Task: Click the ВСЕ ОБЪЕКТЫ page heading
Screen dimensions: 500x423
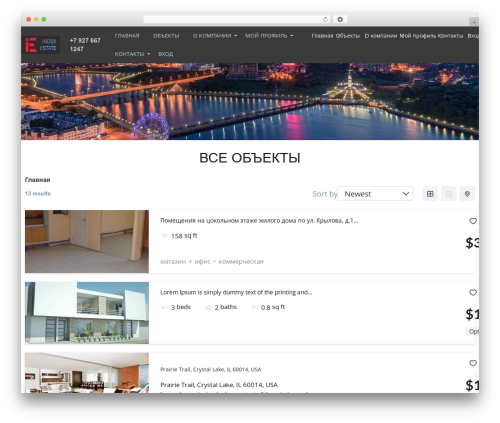Action: (250, 158)
